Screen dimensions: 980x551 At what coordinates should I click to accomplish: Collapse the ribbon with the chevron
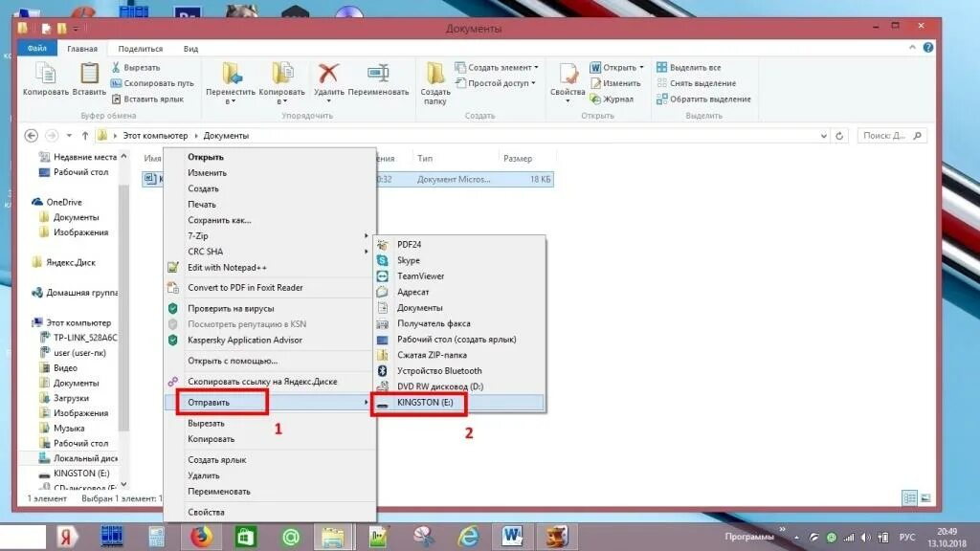912,48
